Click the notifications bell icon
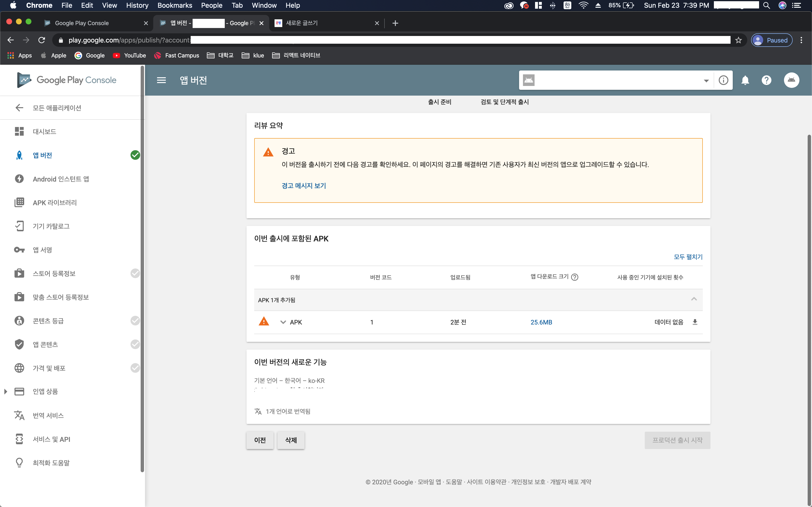 (745, 80)
